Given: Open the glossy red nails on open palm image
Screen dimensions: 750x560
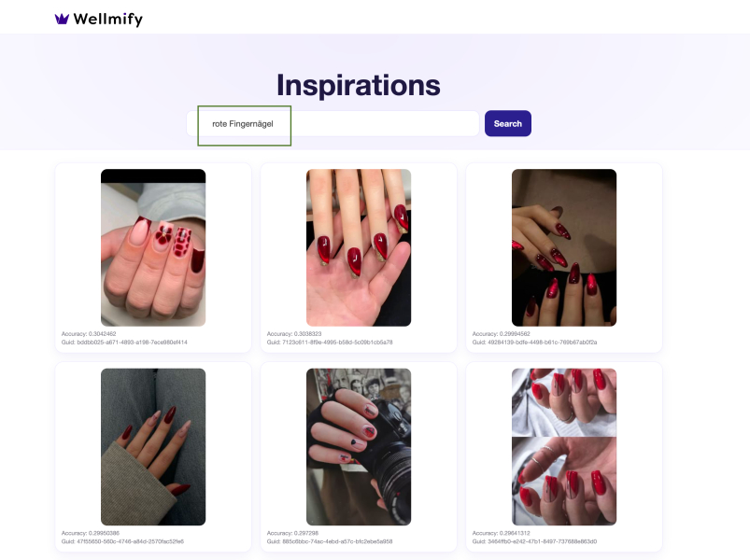Looking at the screenshot, I should coord(359,247).
